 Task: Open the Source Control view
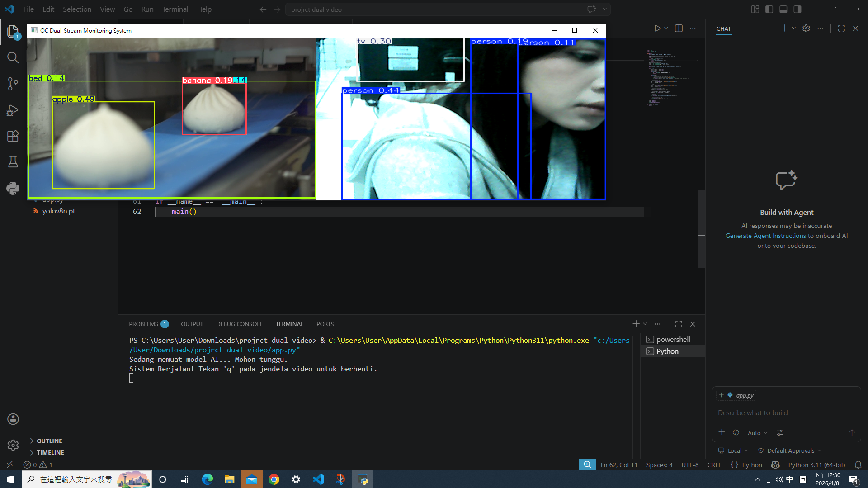point(13,84)
